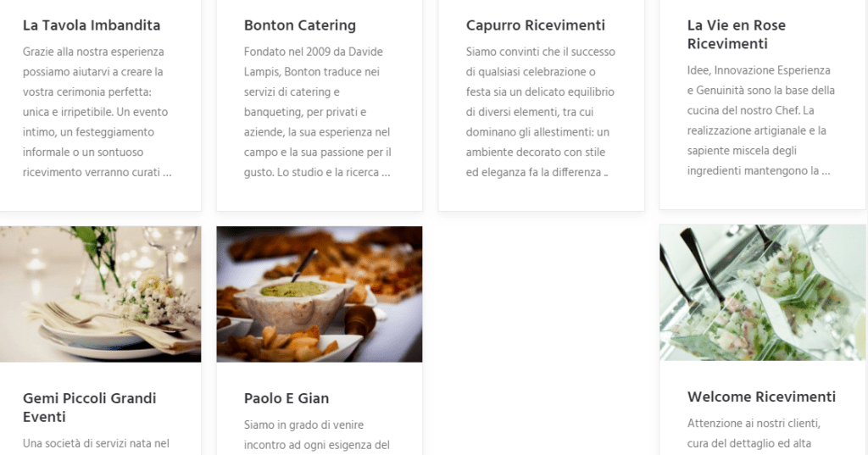Open the guacamole bowl food photo

(x=320, y=294)
